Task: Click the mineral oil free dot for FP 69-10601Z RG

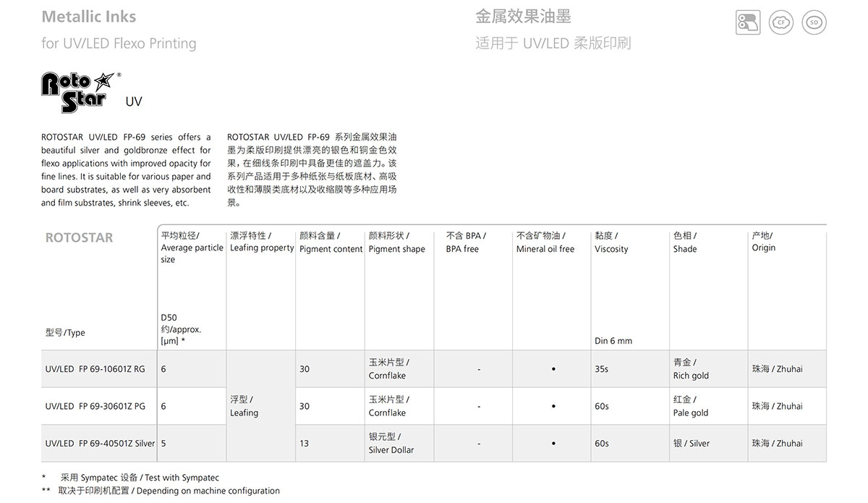Action: (x=553, y=369)
